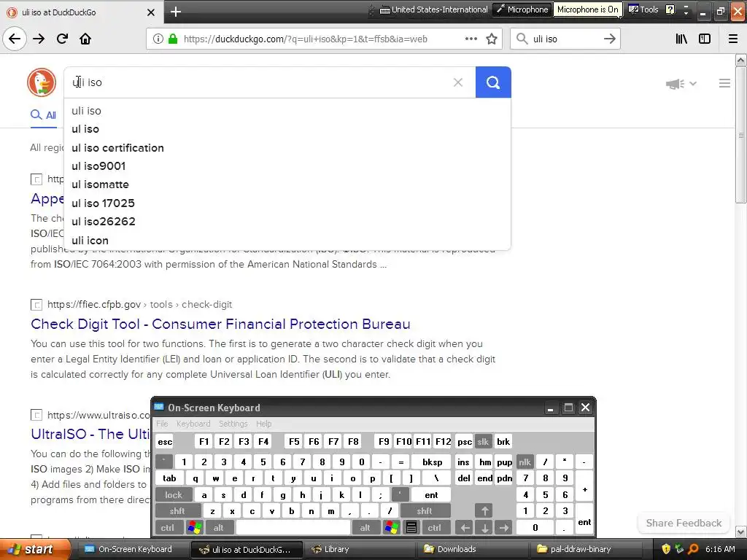Screen dimensions: 747x560
Task: Click the Share Feedback button
Action: (684, 523)
